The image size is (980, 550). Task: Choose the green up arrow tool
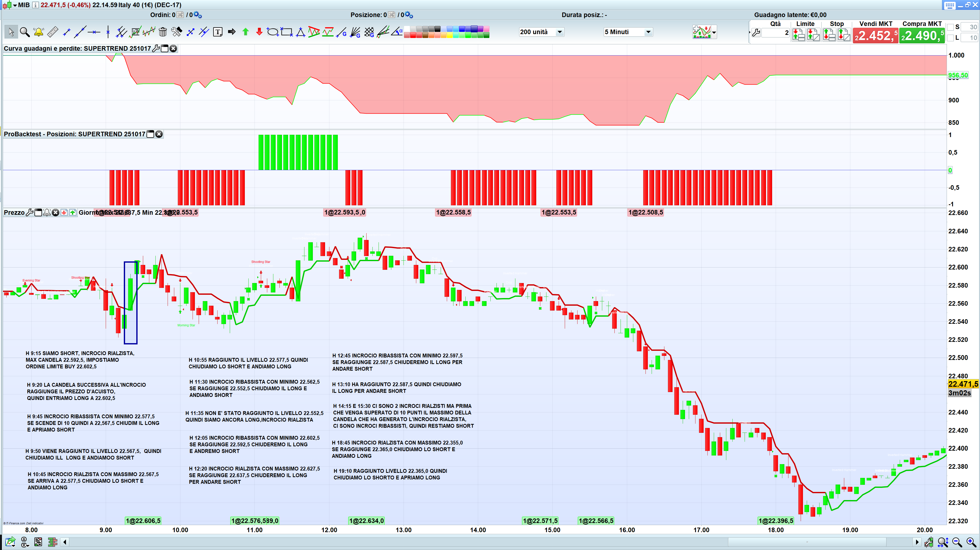point(245,32)
